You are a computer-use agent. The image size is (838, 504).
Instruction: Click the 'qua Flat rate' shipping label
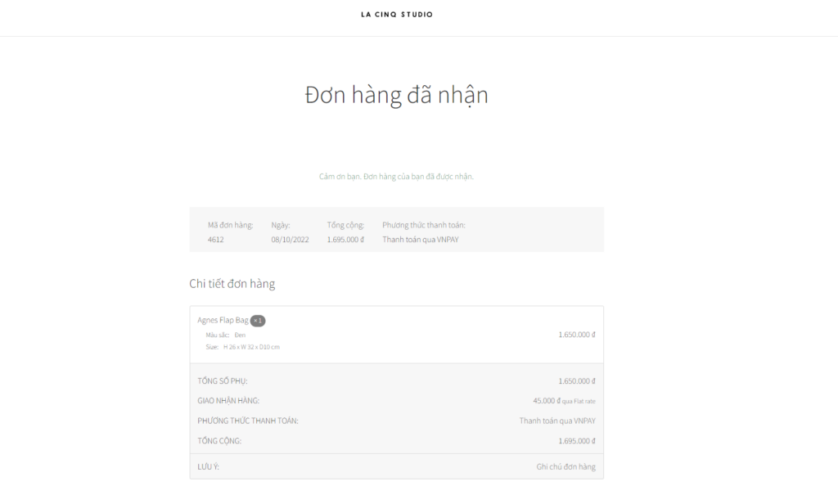[579, 402]
